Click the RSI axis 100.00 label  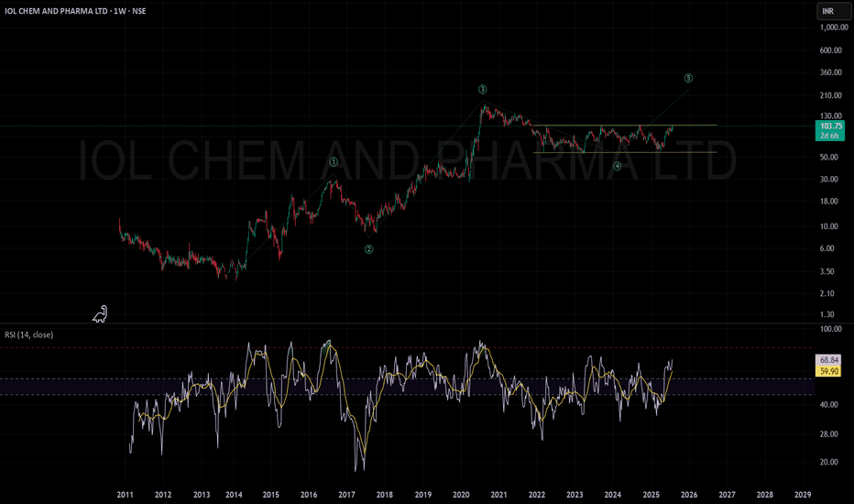pos(830,329)
